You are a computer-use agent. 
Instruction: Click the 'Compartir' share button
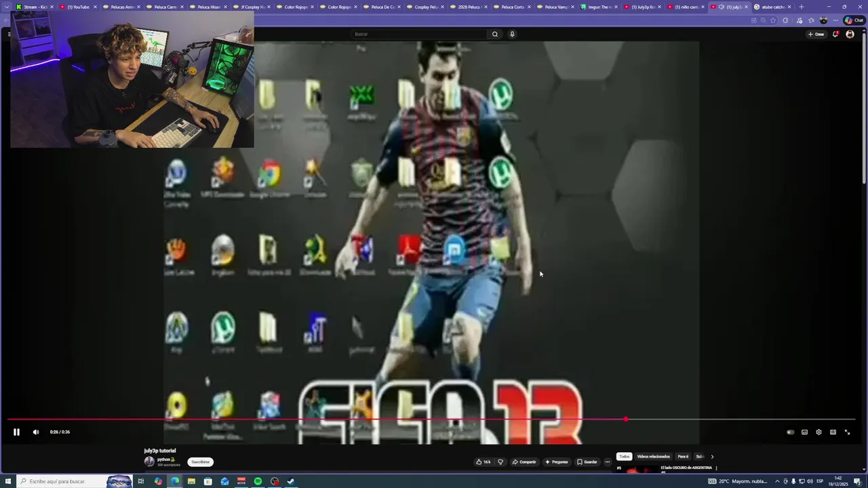pos(524,462)
